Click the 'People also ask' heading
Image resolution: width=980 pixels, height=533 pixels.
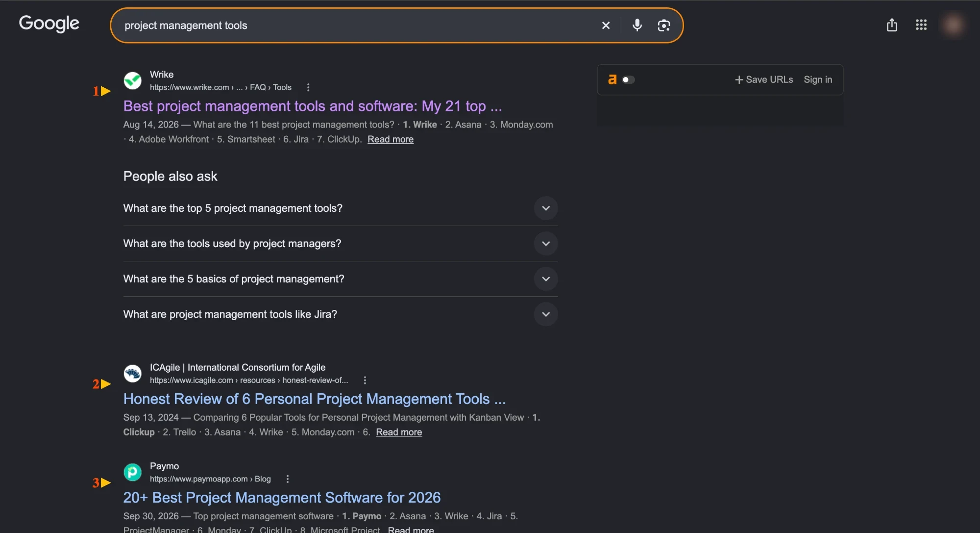170,176
